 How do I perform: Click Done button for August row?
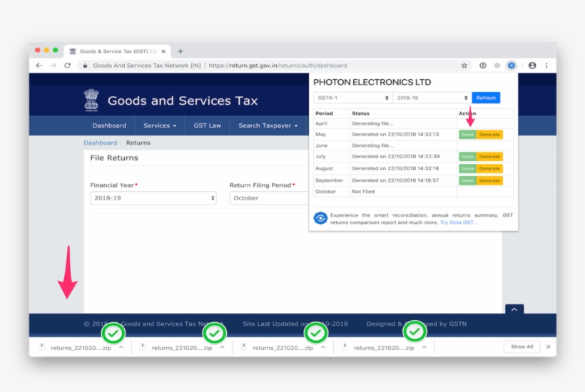click(x=467, y=168)
